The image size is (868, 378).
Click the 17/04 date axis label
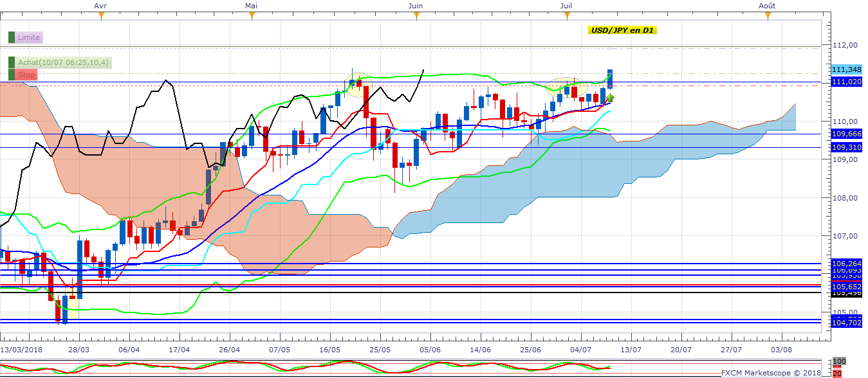180,349
